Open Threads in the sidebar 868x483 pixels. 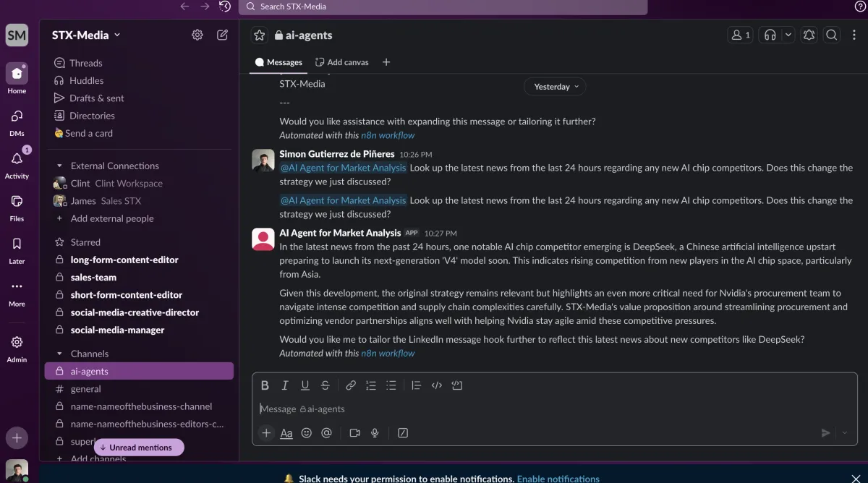click(139, 63)
